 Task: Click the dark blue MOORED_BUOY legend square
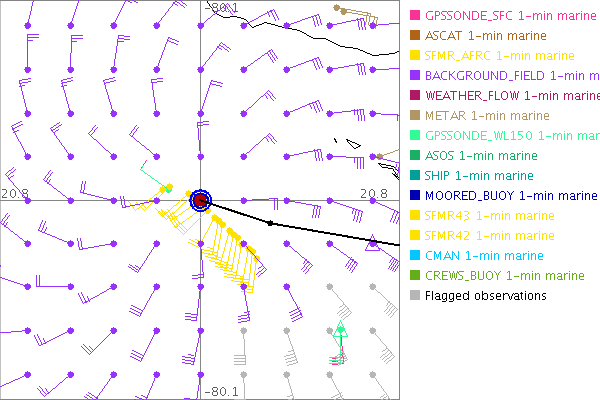pyautogui.click(x=415, y=196)
